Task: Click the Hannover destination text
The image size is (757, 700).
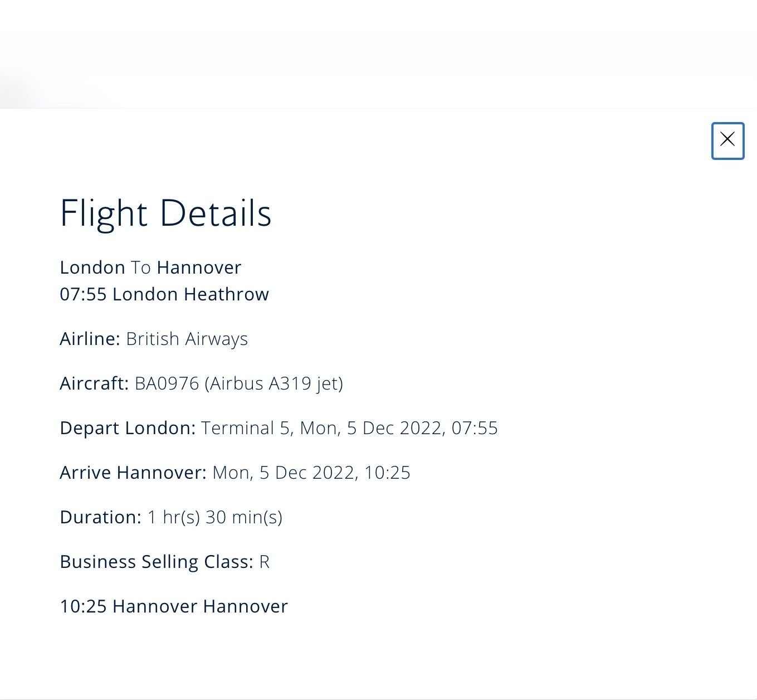Action: tap(201, 267)
